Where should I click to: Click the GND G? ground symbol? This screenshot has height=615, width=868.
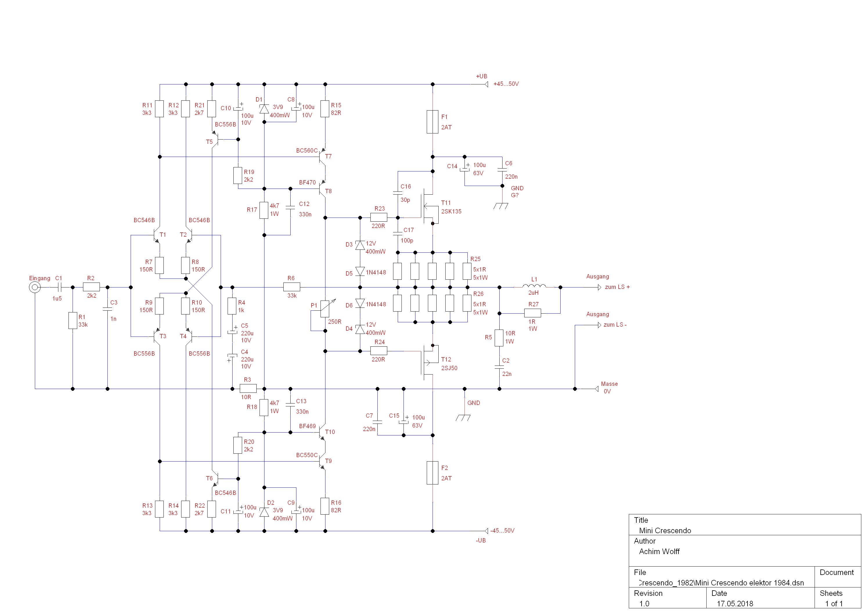coord(501,205)
